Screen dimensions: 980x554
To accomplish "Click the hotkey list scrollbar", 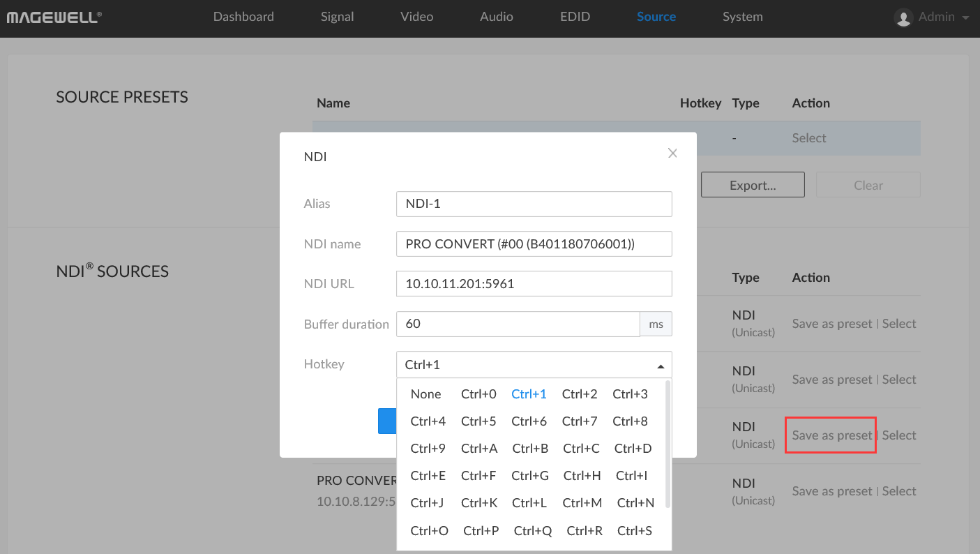I will [x=668, y=444].
